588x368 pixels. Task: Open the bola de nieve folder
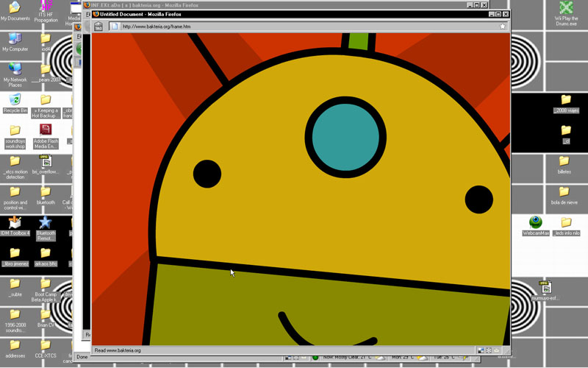pyautogui.click(x=564, y=191)
